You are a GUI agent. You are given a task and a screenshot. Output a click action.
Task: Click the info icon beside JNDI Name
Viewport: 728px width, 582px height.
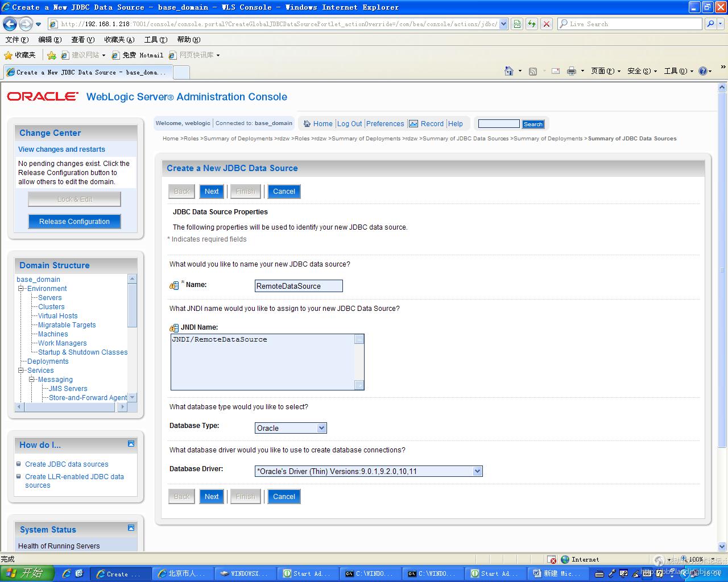tap(174, 328)
